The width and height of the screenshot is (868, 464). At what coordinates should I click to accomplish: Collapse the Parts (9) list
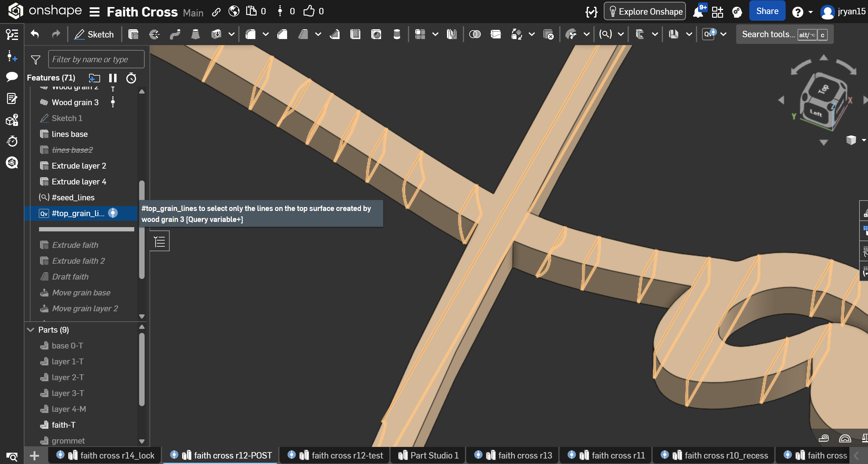coord(31,330)
